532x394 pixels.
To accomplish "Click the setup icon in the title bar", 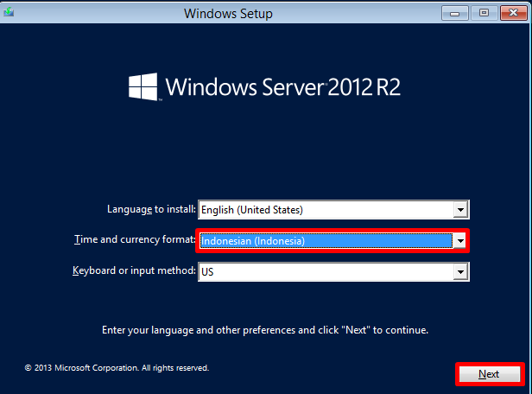I will 10,13.
